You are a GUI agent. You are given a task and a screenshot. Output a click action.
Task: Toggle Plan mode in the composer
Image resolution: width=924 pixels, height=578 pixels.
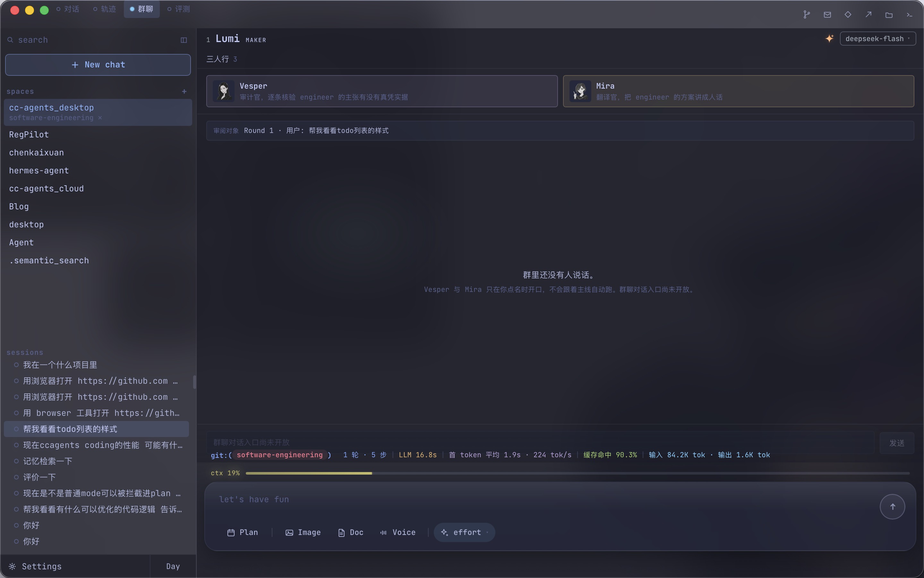(x=243, y=532)
